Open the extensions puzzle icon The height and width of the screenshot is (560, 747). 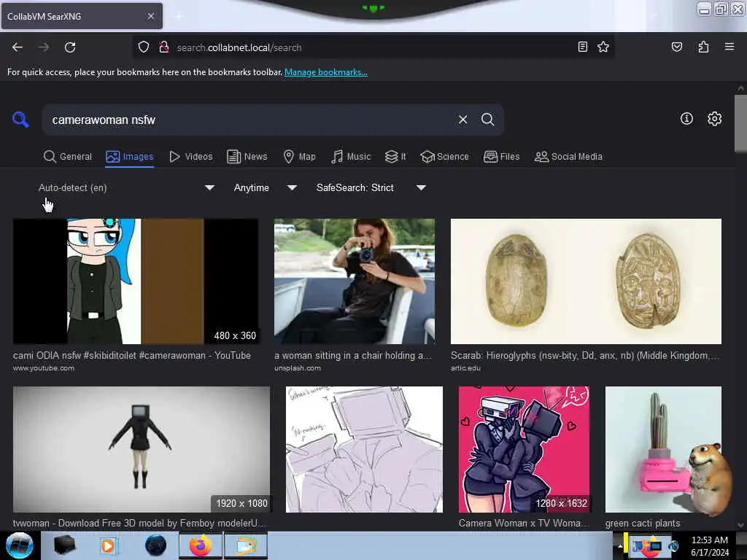coord(703,47)
